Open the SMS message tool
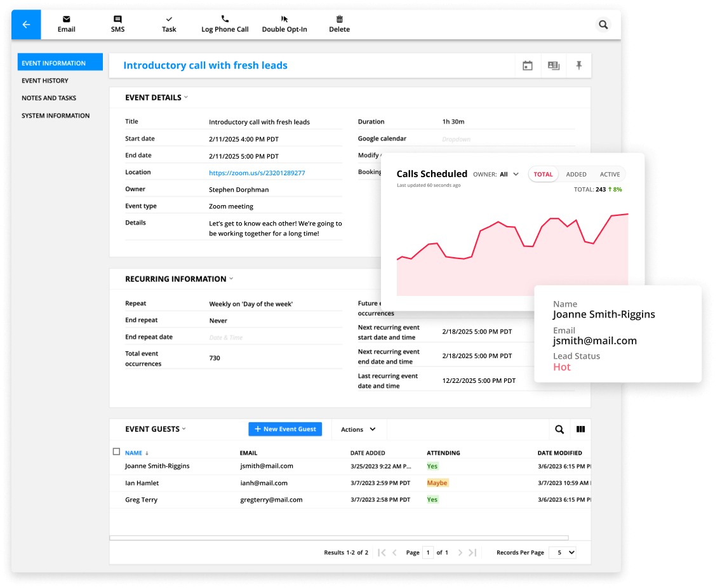727x588 pixels. [x=117, y=20]
